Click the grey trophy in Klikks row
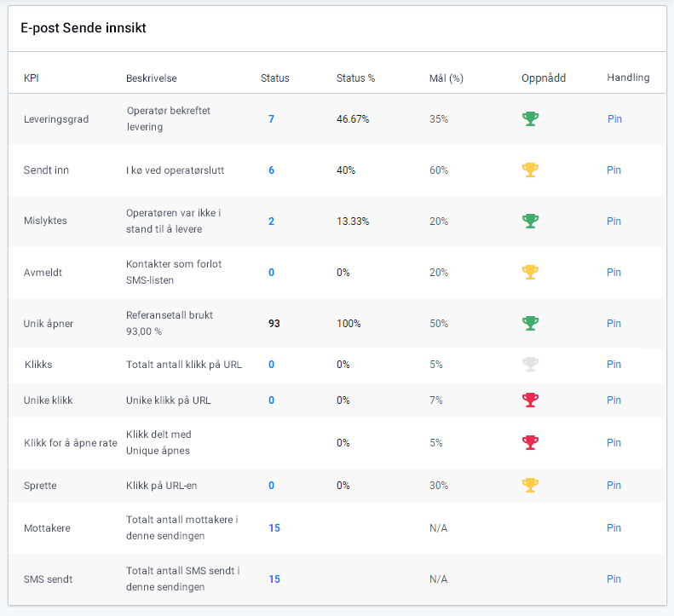The width and height of the screenshot is (674, 616). 530,364
